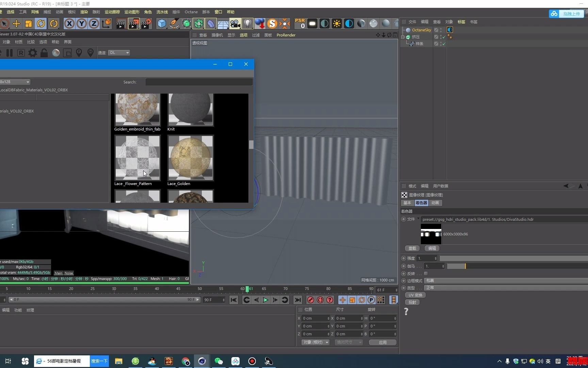Click the 伽马 gamma slider
This screenshot has width=588, height=368.
click(517, 266)
